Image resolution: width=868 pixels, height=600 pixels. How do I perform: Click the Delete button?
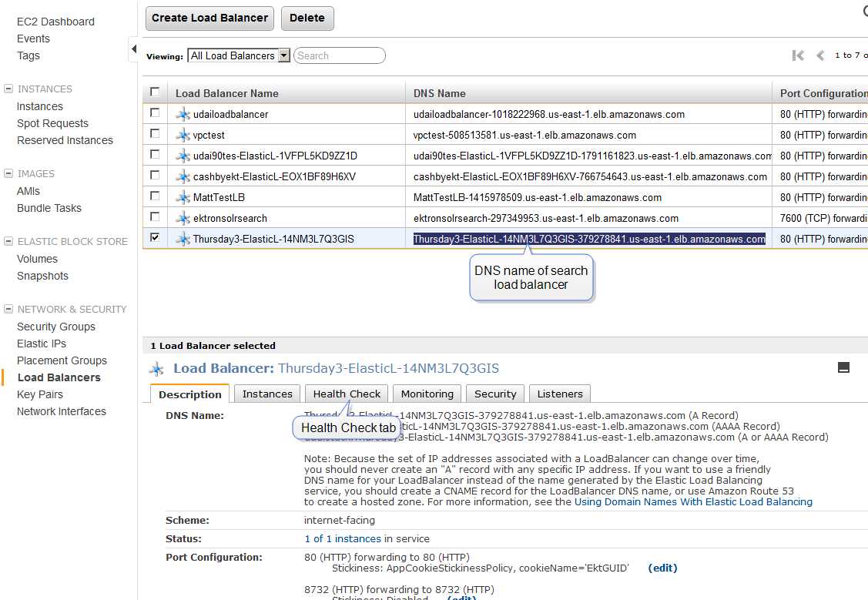(307, 18)
